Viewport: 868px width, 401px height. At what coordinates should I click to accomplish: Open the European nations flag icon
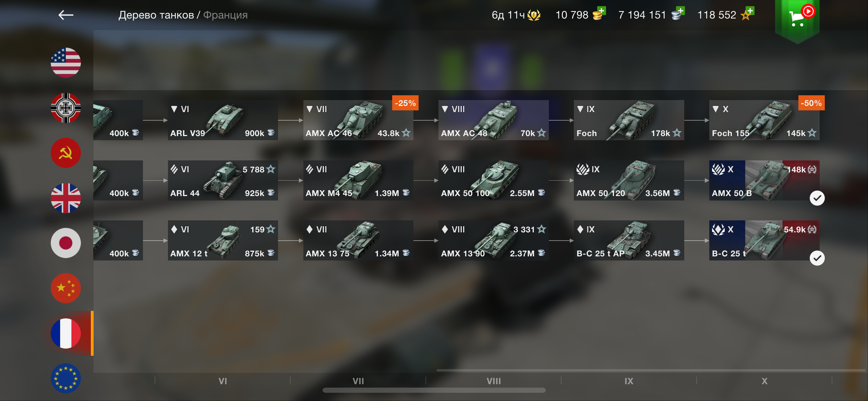point(65,378)
